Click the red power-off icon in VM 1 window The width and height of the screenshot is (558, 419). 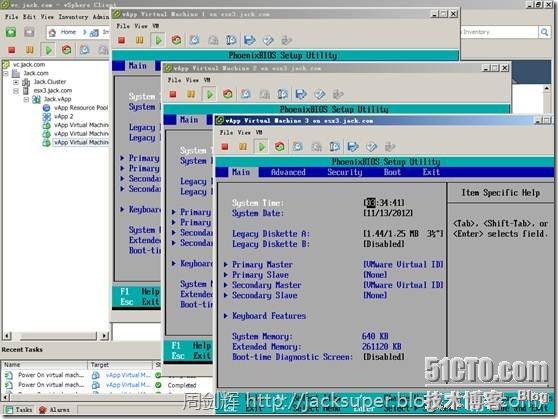[x=122, y=40]
